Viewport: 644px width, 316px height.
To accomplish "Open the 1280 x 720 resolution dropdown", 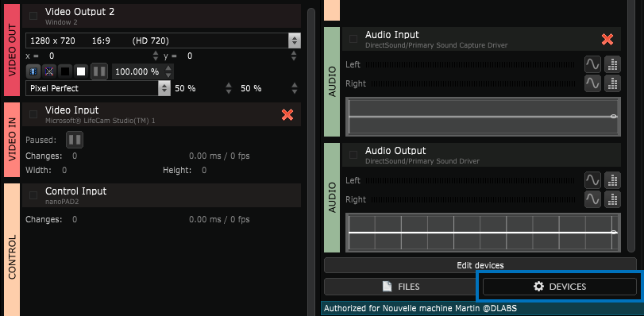I will 163,40.
